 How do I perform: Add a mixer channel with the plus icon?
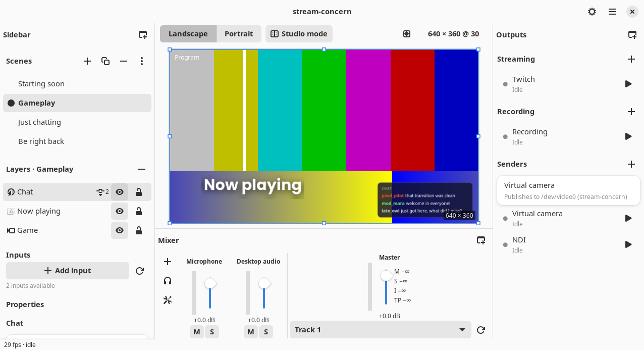[168, 262]
